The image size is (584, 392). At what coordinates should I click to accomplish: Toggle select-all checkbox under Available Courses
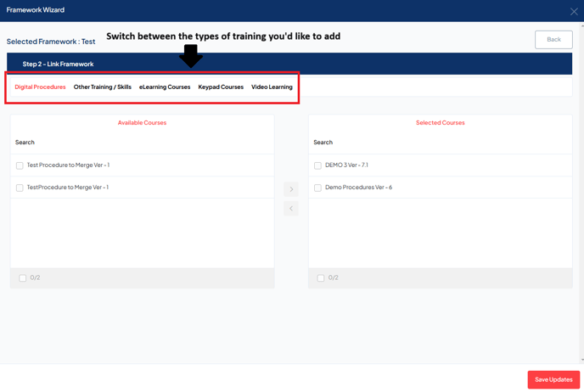(x=23, y=277)
